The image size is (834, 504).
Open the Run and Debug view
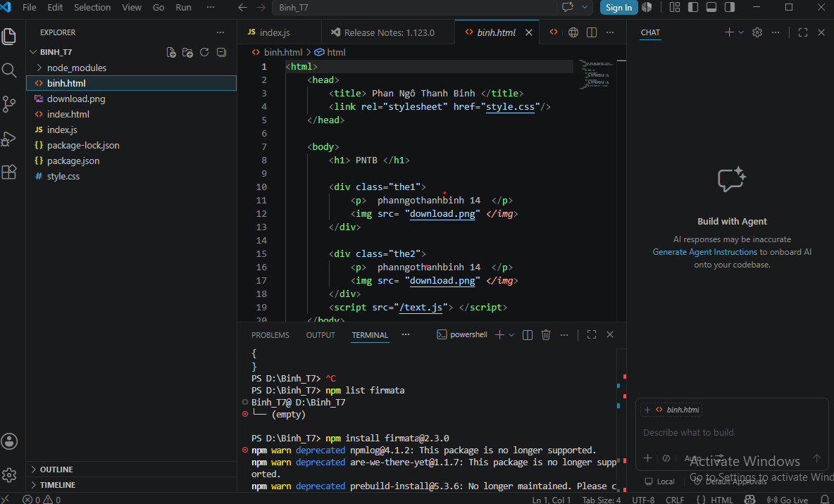[x=9, y=138]
